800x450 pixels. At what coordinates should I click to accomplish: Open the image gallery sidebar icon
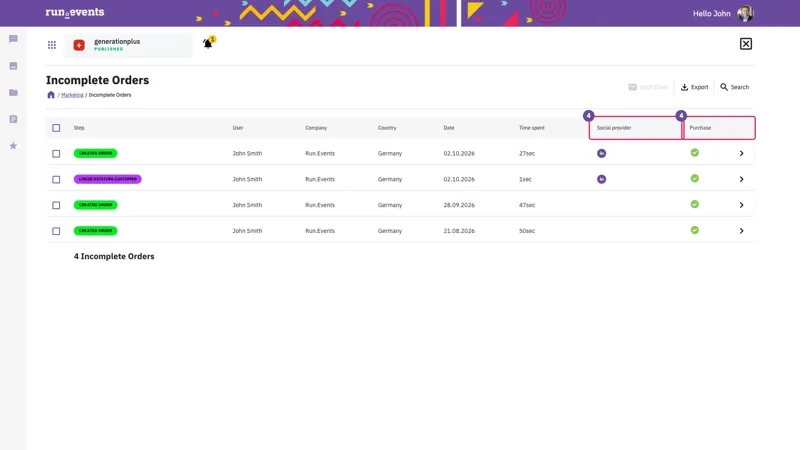pos(13,66)
